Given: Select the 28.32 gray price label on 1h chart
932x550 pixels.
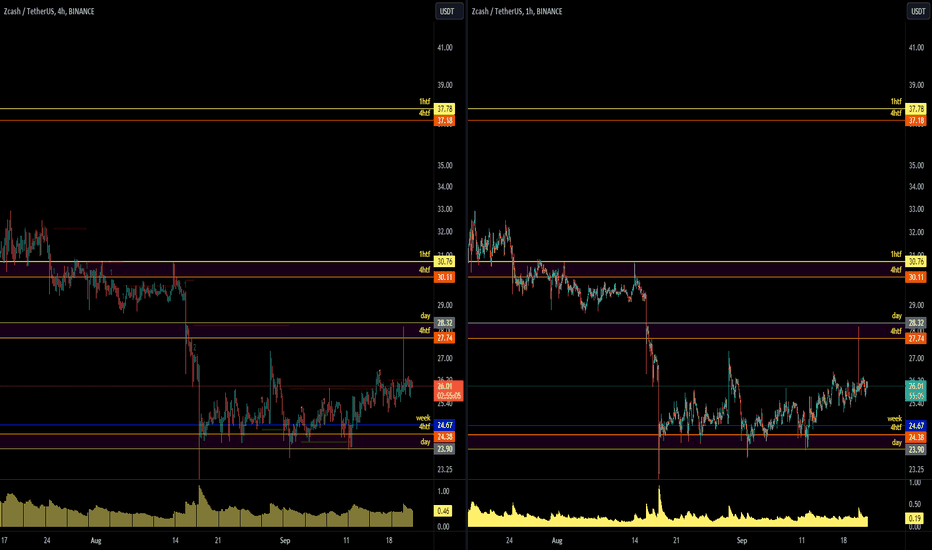Looking at the screenshot, I should (x=916, y=323).
